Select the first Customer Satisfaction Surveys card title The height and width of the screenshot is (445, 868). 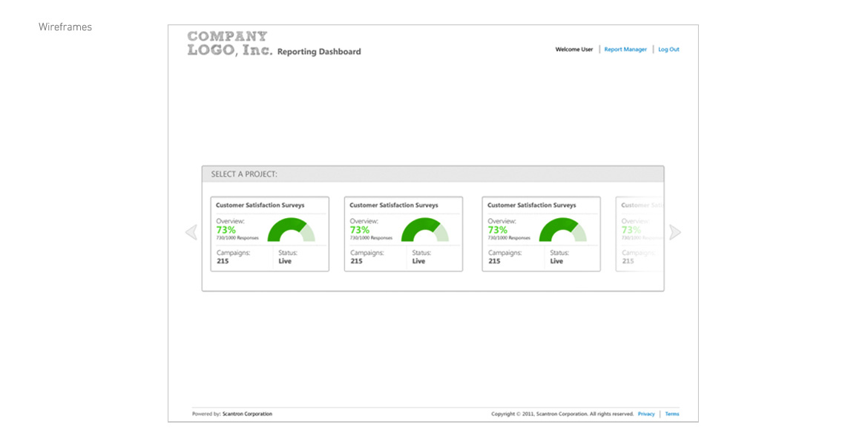[x=260, y=205]
